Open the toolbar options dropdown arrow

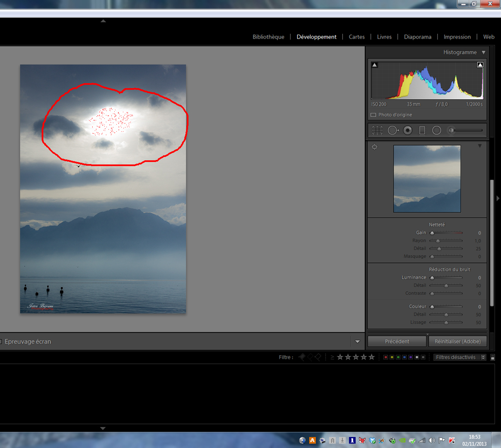[357, 342]
